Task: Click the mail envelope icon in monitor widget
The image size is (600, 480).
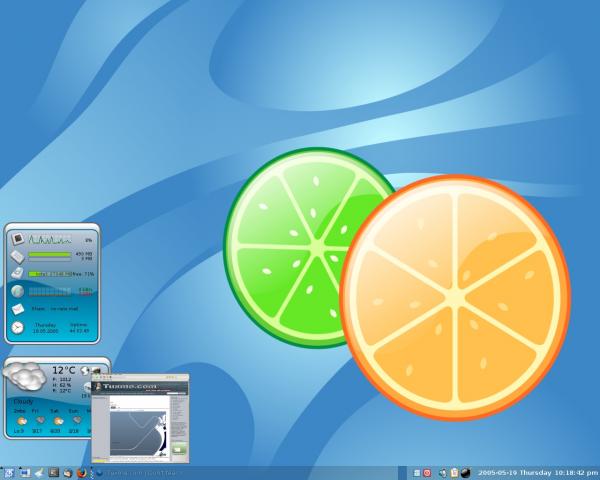Action: 18,308
